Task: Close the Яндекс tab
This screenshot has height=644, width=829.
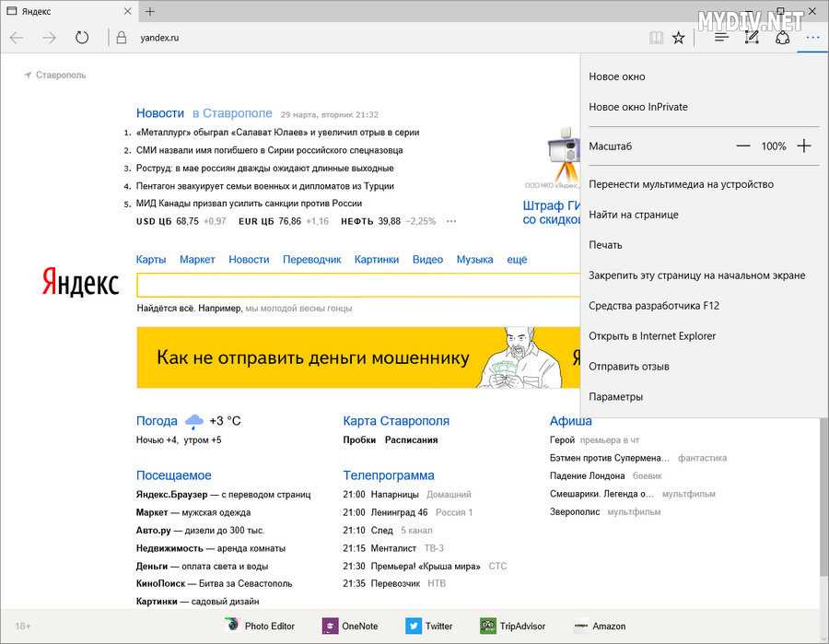Action: [127, 11]
